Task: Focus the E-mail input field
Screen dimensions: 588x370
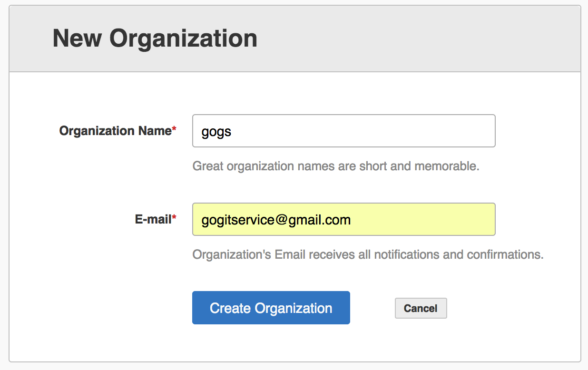Action: click(x=344, y=219)
